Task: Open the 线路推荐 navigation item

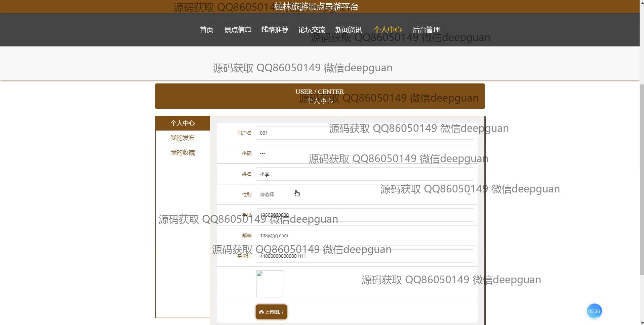Action: pos(275,30)
